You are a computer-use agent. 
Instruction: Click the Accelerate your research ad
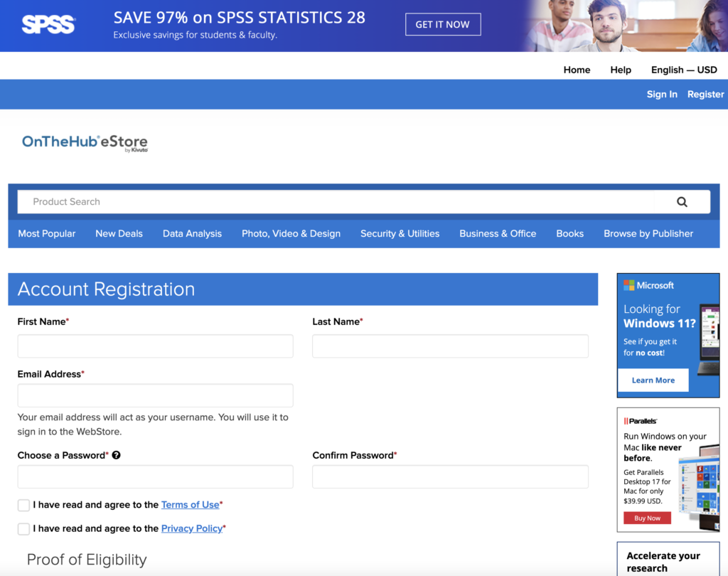(x=668, y=559)
